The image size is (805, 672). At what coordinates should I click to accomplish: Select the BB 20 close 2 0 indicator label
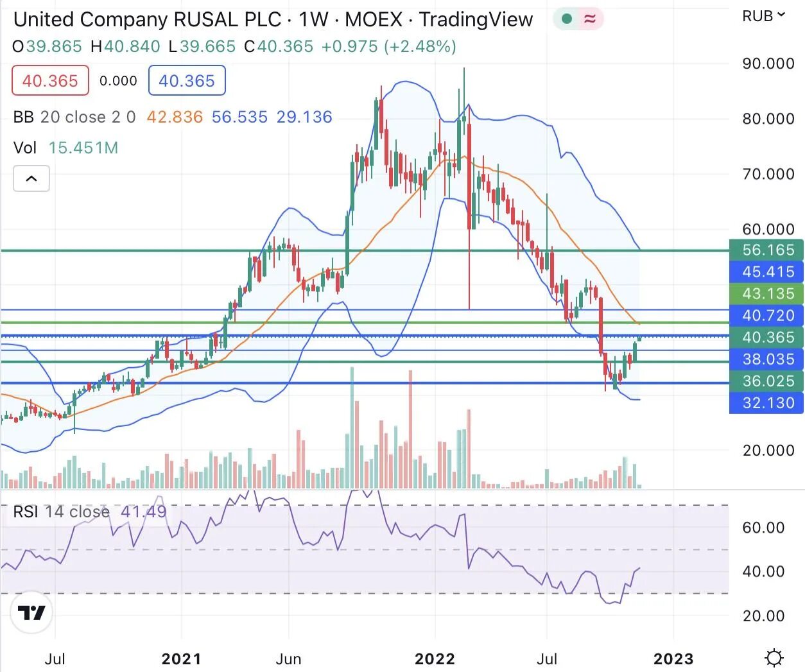tap(74, 117)
